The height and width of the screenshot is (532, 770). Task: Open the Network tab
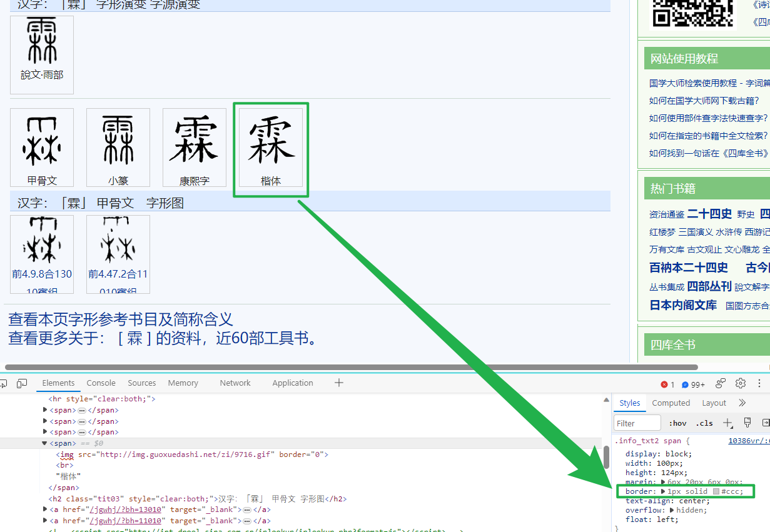point(235,383)
